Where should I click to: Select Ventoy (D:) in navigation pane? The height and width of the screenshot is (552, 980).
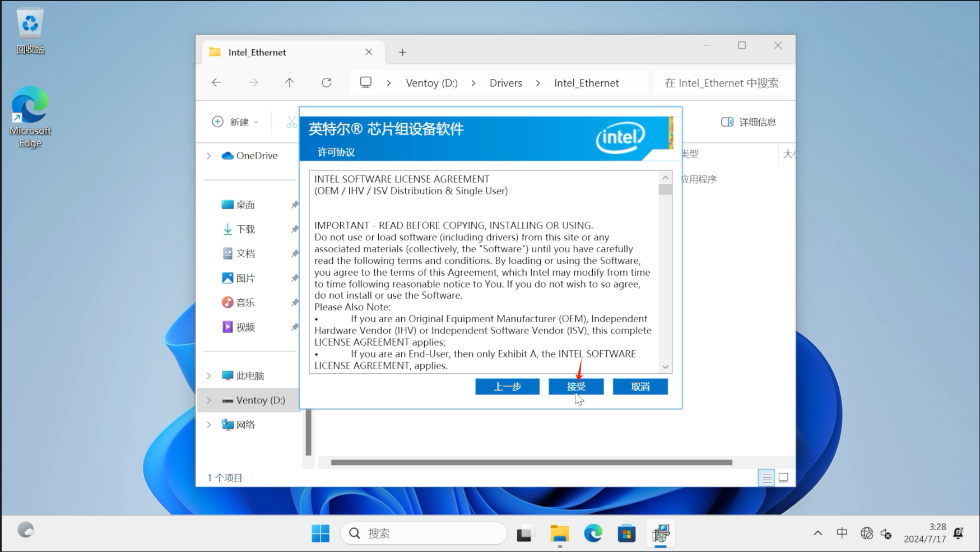pyautogui.click(x=254, y=400)
